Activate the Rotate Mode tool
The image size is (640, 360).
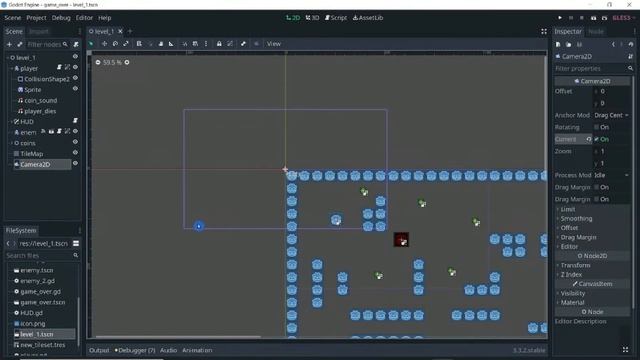pyautogui.click(x=115, y=44)
